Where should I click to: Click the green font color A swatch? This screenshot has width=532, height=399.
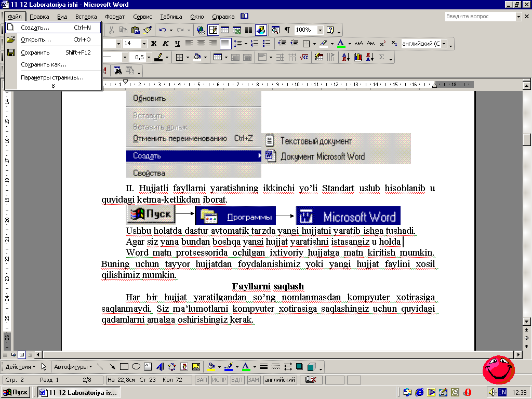(341, 44)
